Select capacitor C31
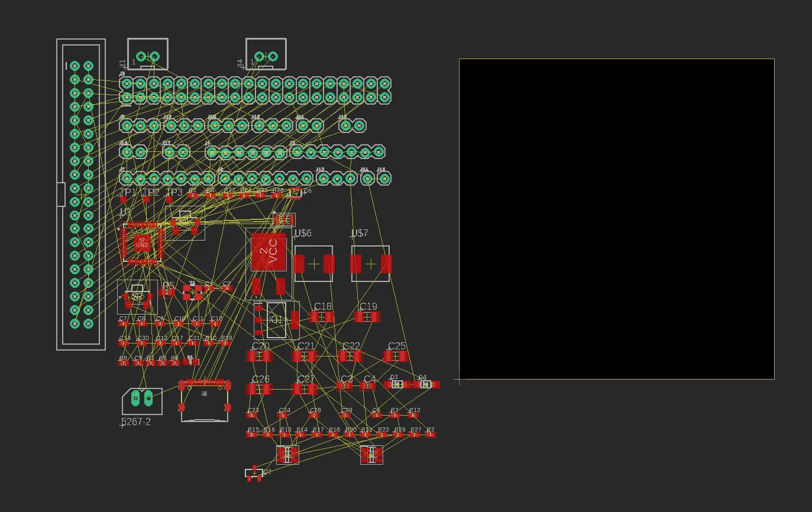The height and width of the screenshot is (512, 812). click(193, 343)
